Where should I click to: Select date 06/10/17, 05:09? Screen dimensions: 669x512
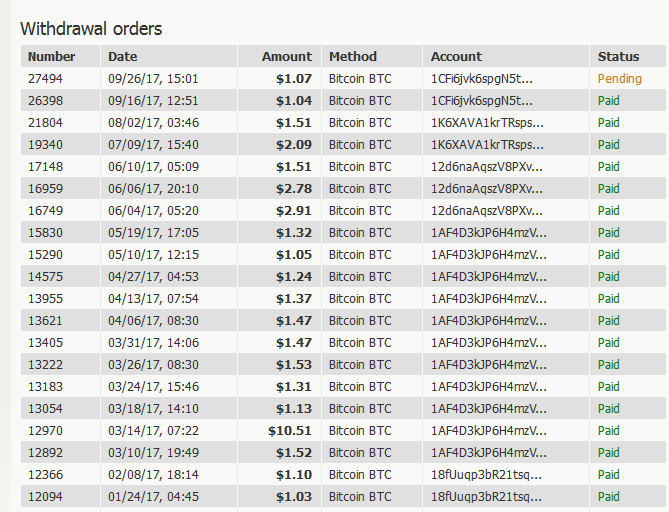coord(153,167)
